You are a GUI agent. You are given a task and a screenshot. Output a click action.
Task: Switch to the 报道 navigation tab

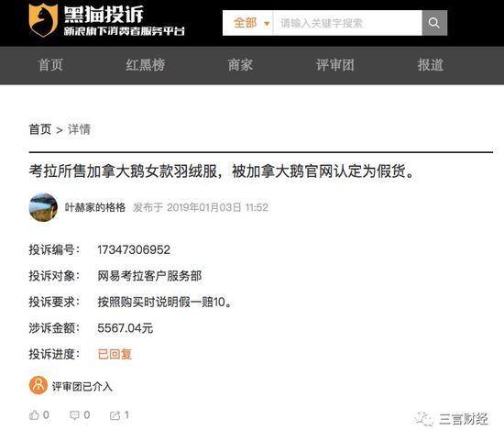pos(431,65)
